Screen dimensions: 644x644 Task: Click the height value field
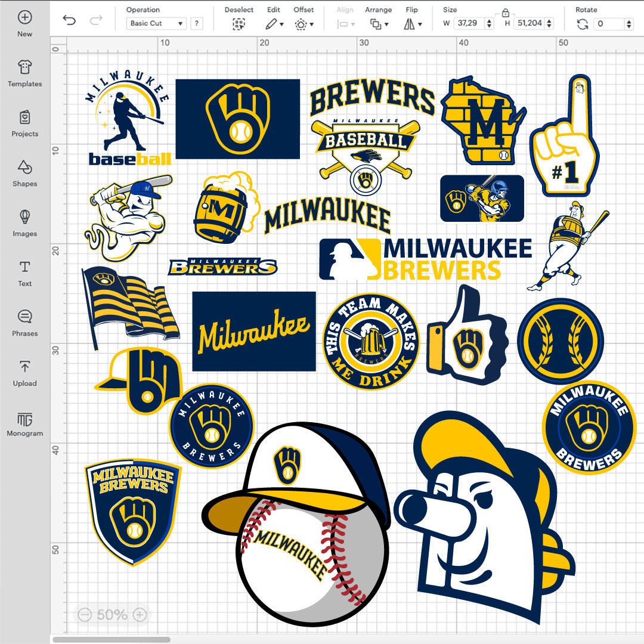(529, 23)
